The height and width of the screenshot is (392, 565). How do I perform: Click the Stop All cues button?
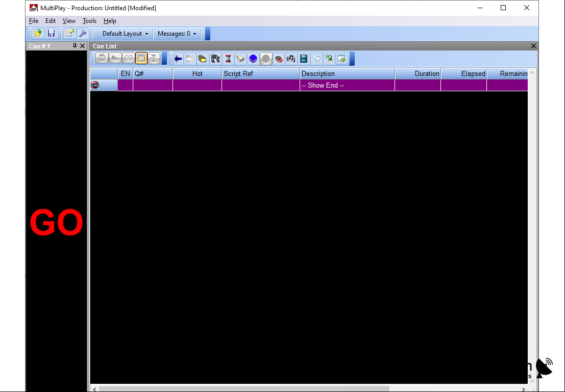[x=103, y=58]
